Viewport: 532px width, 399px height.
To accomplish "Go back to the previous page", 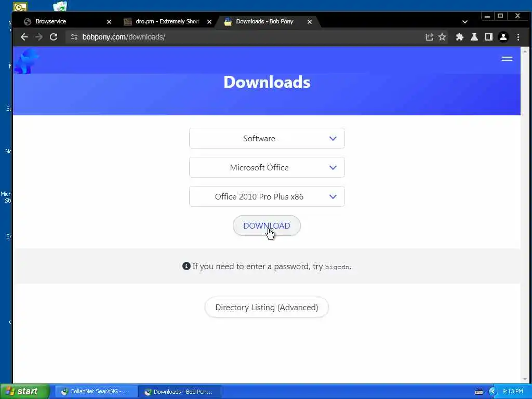I will tap(24, 37).
